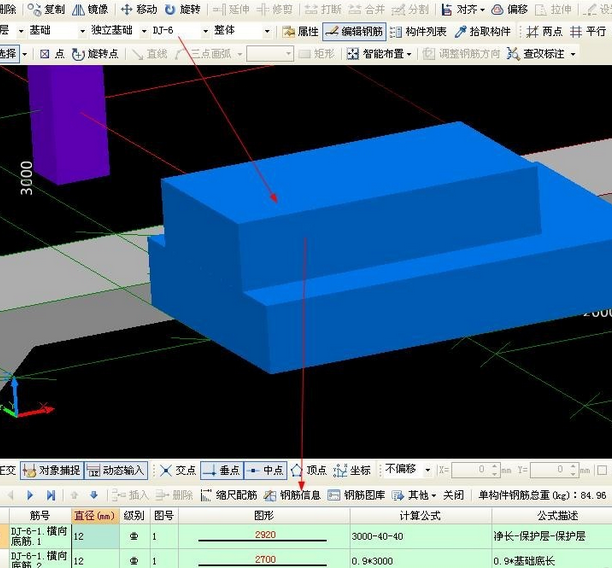Activate the Mirror (镜像) tool
This screenshot has height=568, width=612.
(91, 9)
